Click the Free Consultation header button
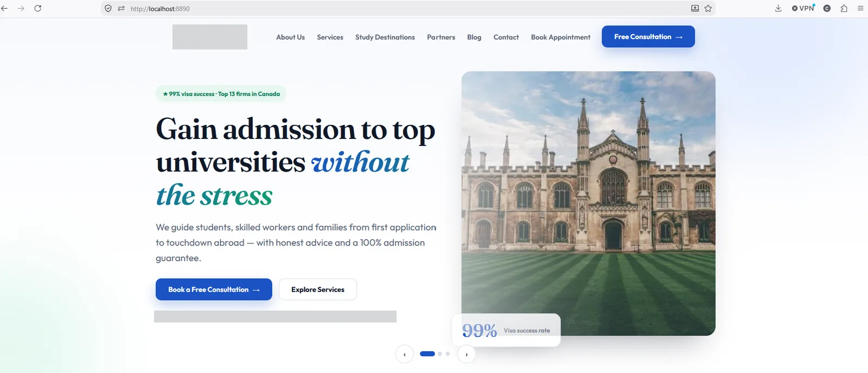This screenshot has width=868, height=373. click(x=648, y=36)
